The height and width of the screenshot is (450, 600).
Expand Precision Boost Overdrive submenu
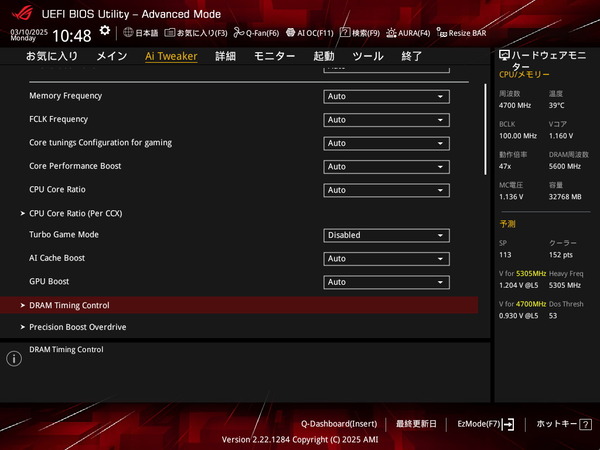point(78,327)
